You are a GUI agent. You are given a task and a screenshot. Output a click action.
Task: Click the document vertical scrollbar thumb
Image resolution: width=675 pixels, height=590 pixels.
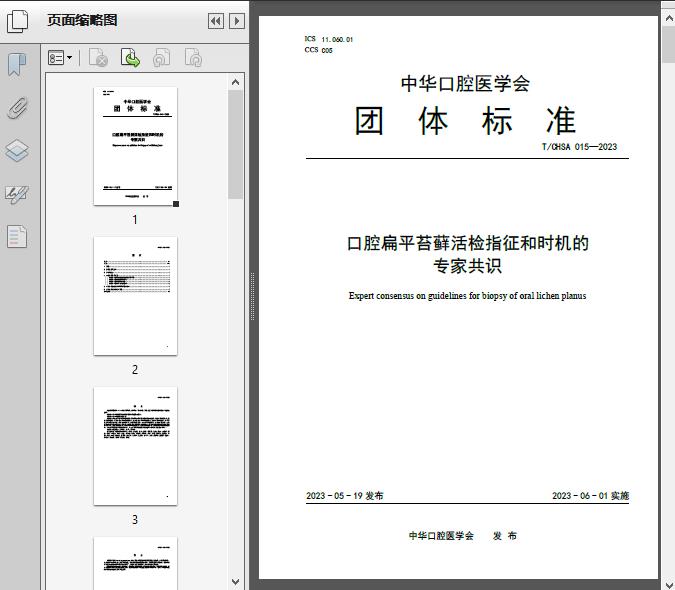(669, 44)
